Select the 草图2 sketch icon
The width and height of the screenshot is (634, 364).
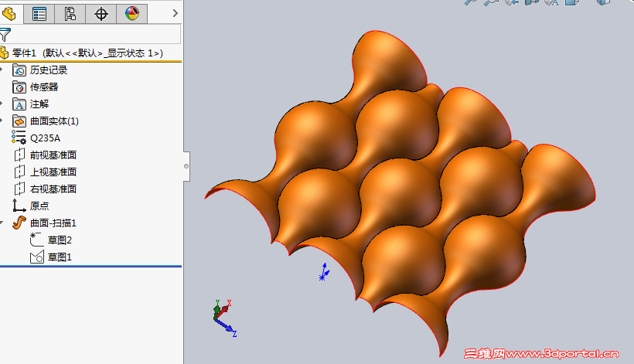[x=37, y=240]
